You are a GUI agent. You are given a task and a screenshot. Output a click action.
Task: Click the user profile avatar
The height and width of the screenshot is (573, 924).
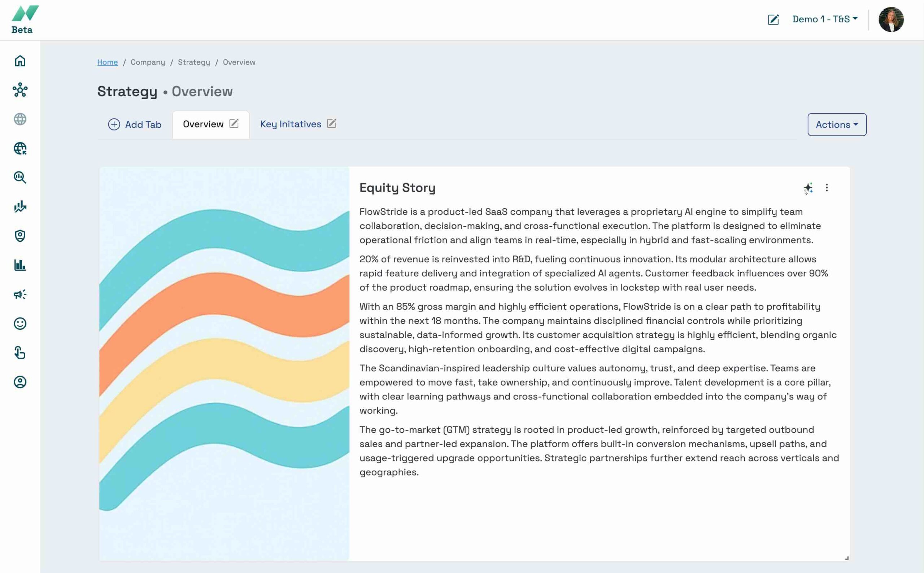pyautogui.click(x=891, y=20)
